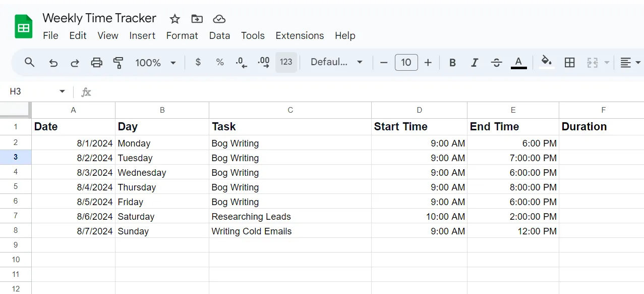Expand the name box dropdown arrow
Image resolution: width=644 pixels, height=294 pixels.
62,91
